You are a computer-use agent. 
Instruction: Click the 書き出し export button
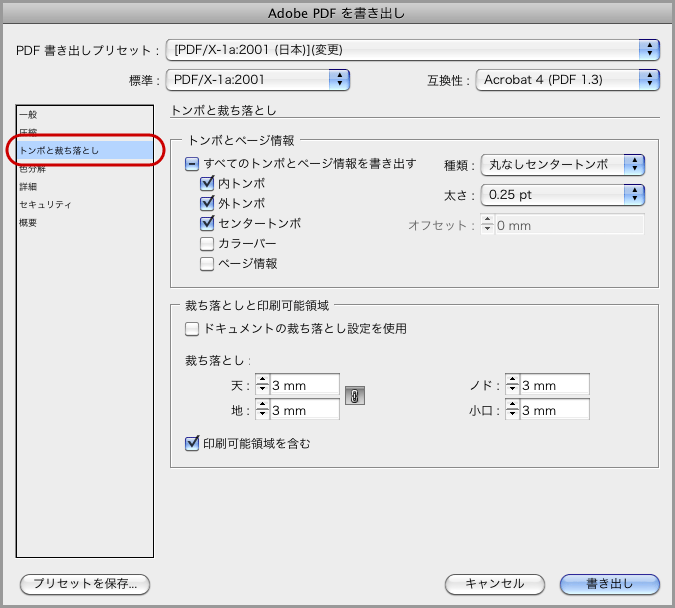point(610,584)
